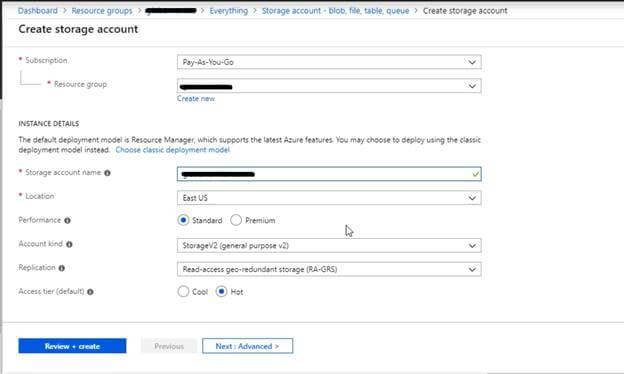Open the Resource group dropdown
Image resolution: width=624 pixels, height=374 pixels.
[329, 86]
